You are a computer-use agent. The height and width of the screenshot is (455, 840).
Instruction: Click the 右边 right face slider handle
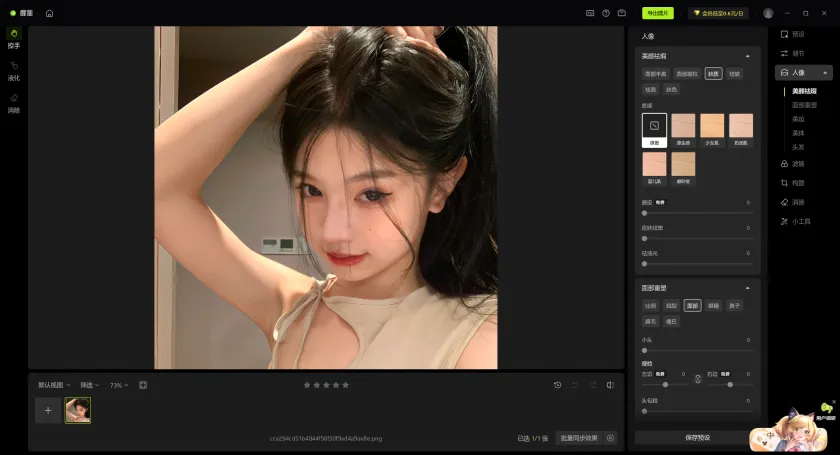730,384
